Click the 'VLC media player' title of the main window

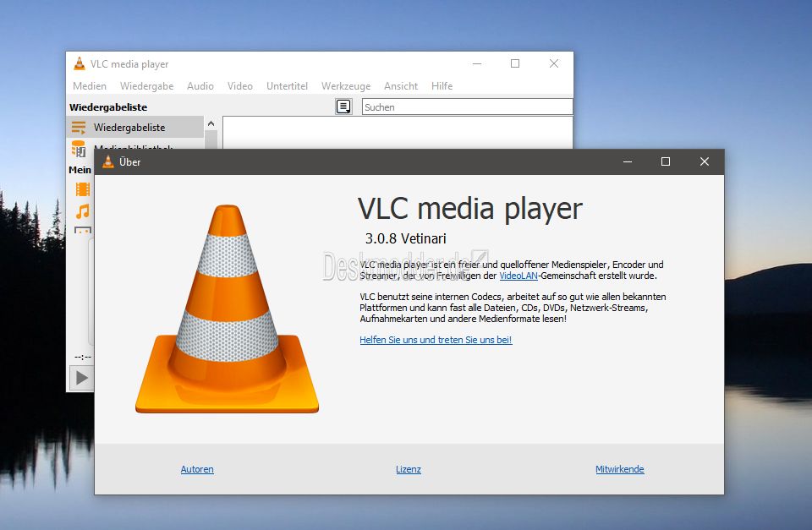coord(129,64)
